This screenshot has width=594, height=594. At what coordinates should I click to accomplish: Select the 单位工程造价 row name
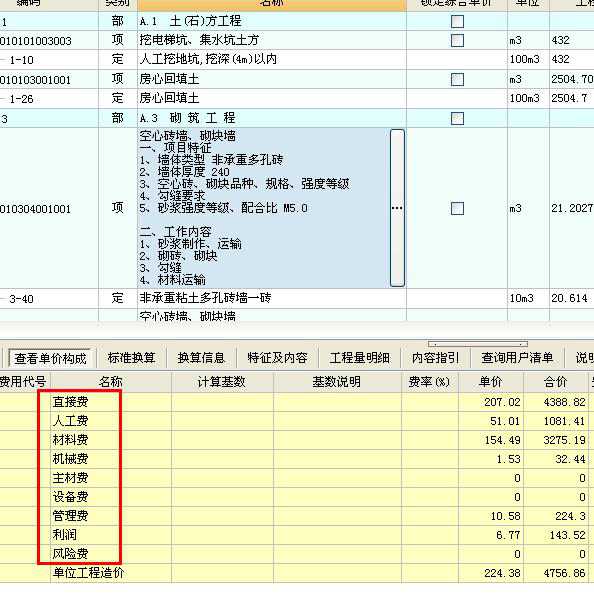[x=88, y=573]
